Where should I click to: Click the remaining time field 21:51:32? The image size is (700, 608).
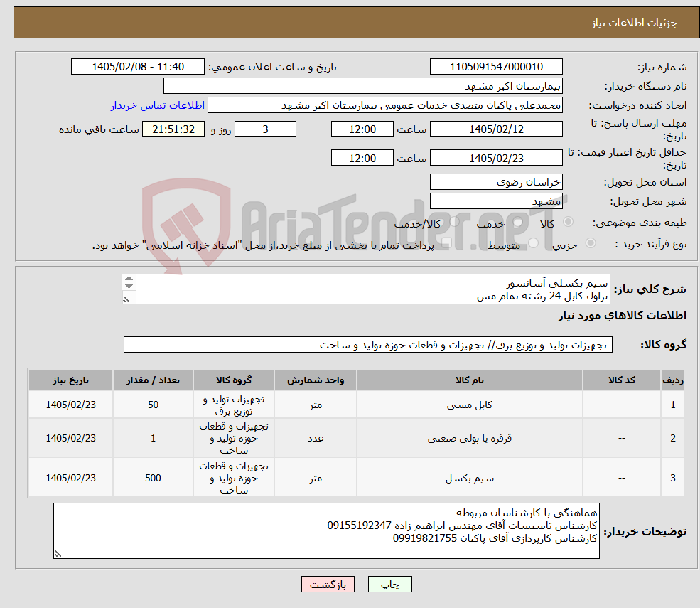(x=173, y=129)
